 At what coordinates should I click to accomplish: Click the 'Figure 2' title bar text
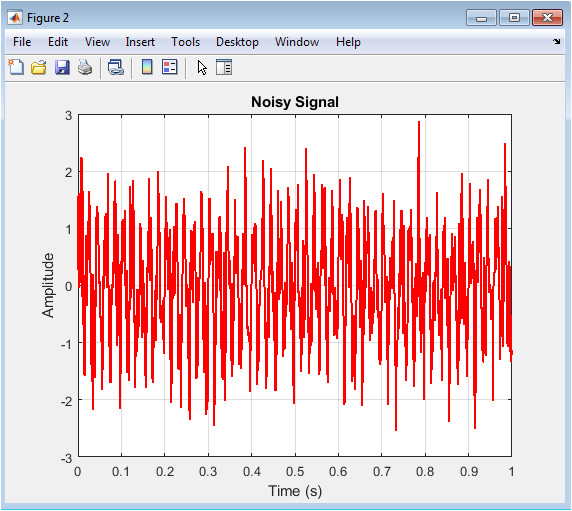(48, 18)
